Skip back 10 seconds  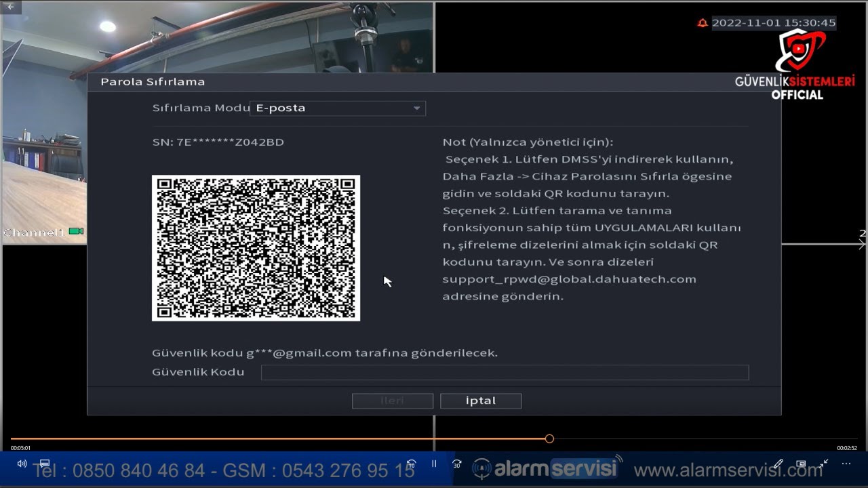(411, 464)
